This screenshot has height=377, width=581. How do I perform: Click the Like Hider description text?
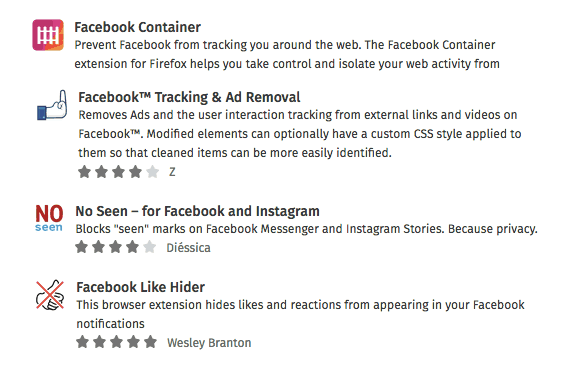coord(301,314)
